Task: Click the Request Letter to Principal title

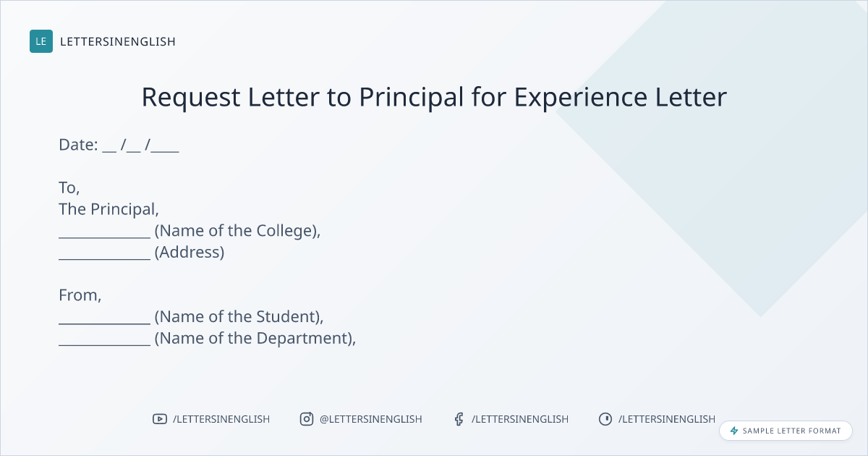Action: pos(434,97)
